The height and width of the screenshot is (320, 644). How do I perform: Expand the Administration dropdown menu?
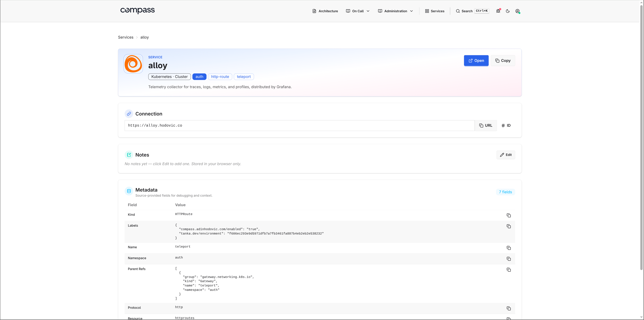396,11
